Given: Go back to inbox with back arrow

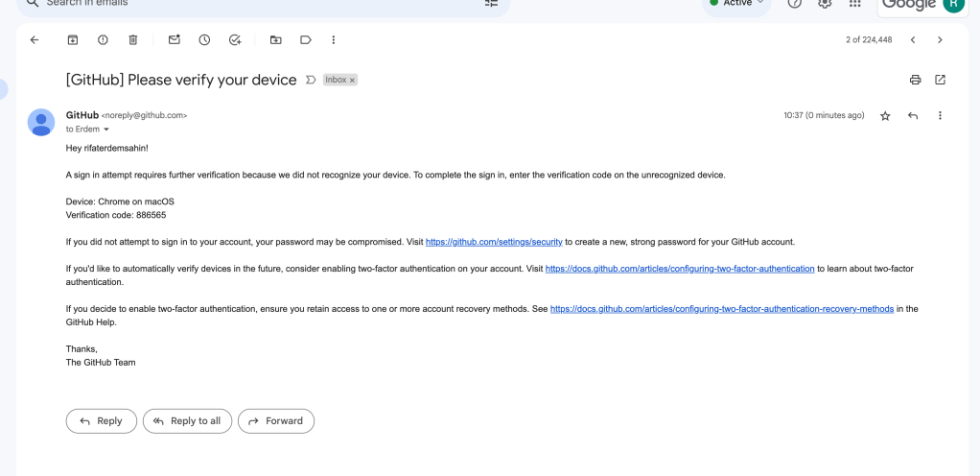Looking at the screenshot, I should (x=35, y=40).
